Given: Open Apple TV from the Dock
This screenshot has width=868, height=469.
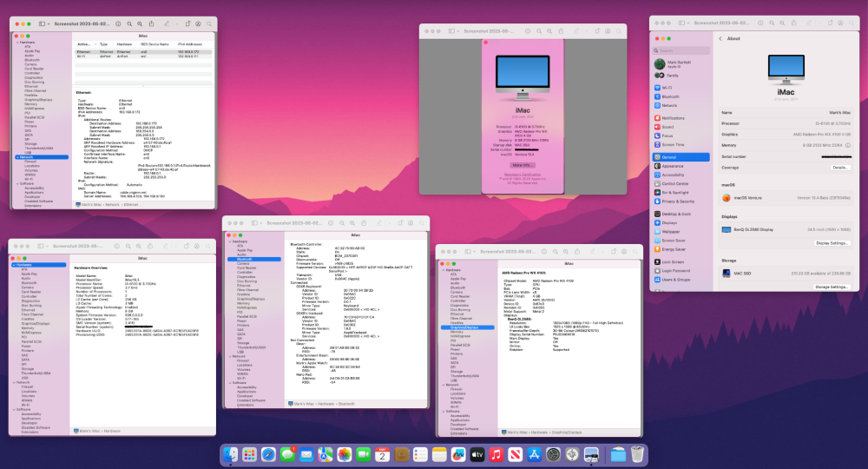Looking at the screenshot, I should point(477,454).
